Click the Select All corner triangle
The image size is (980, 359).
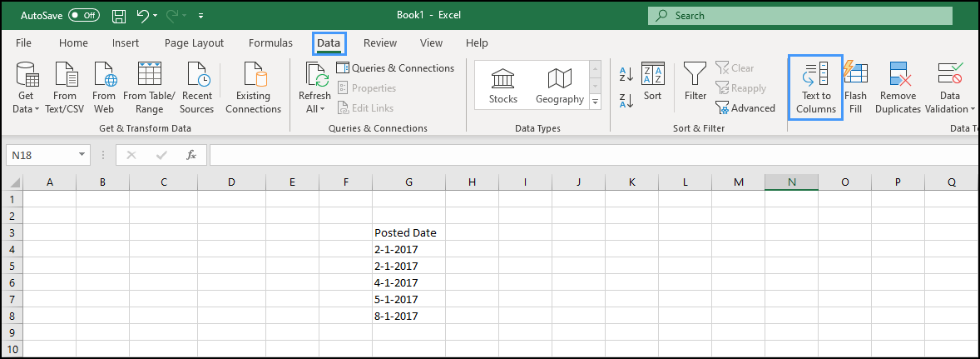[13, 182]
